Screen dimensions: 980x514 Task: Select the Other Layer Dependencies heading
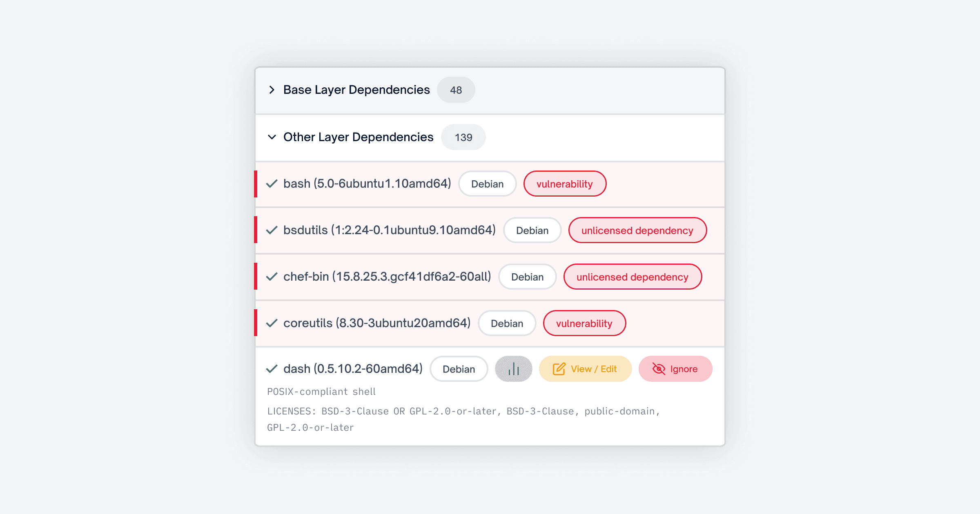[358, 137]
